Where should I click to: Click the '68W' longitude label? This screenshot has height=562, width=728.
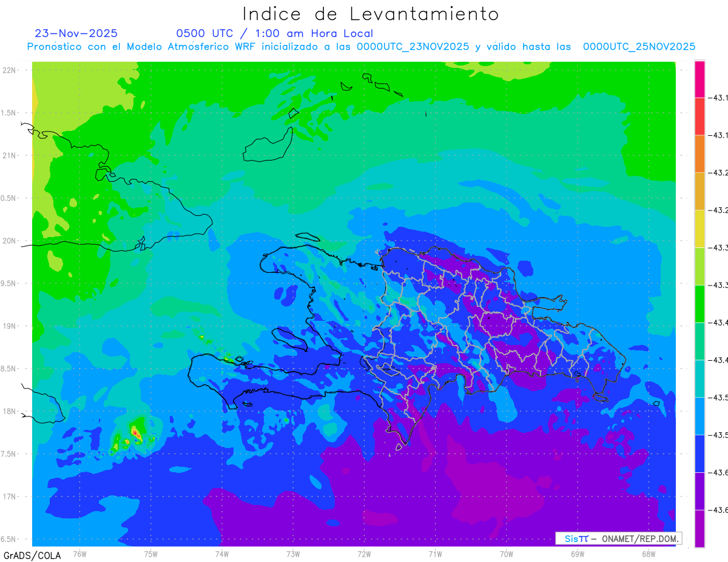click(x=649, y=554)
